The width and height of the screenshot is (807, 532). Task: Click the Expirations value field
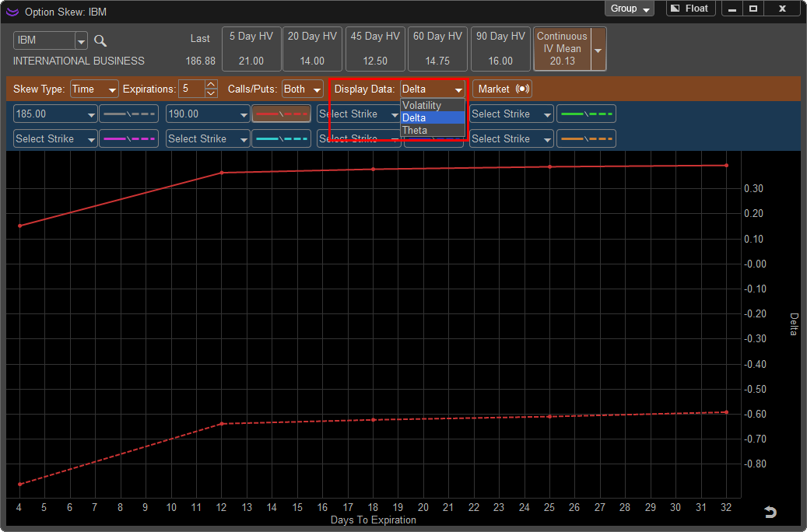tap(191, 89)
